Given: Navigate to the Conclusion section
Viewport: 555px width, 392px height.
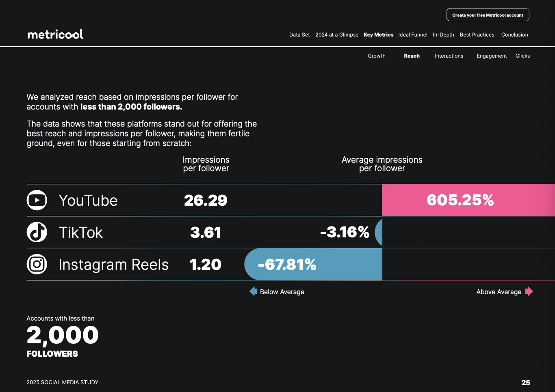Looking at the screenshot, I should coord(514,35).
